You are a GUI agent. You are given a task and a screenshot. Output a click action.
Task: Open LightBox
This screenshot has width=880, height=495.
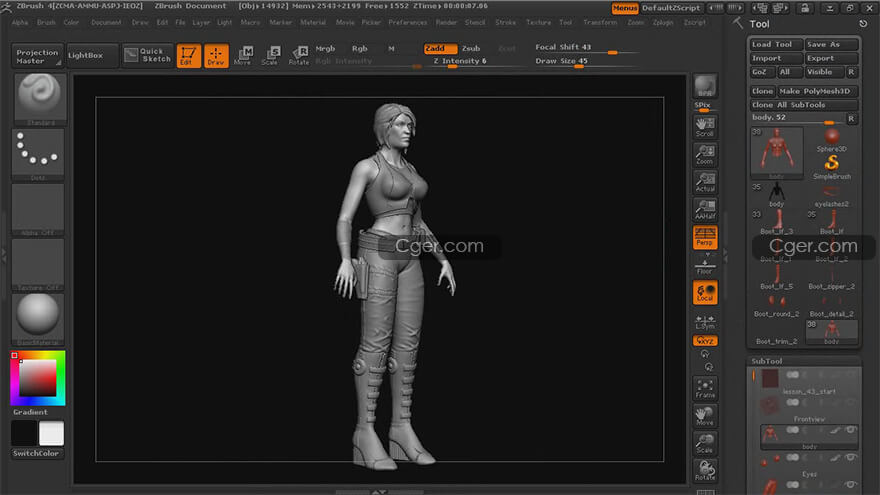pos(91,56)
